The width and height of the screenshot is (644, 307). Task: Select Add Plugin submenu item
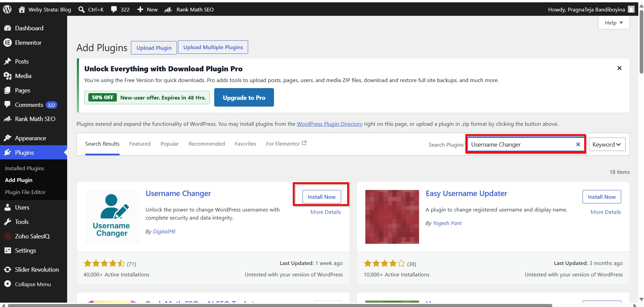[19, 180]
